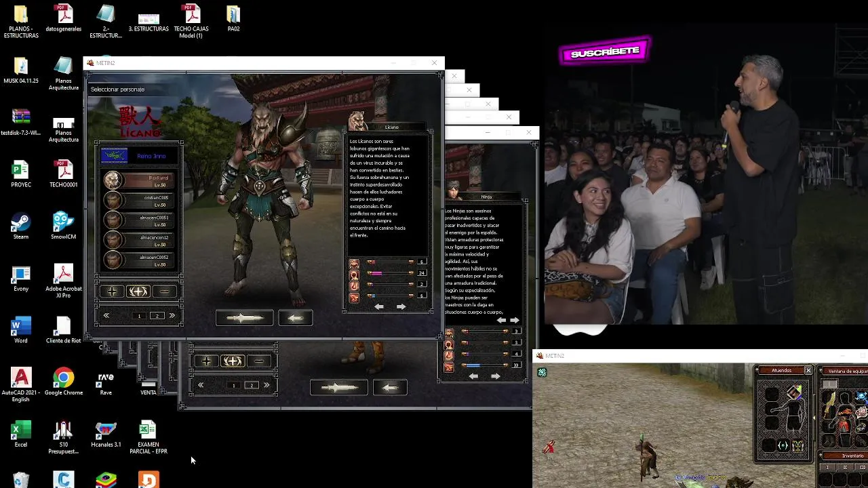This screenshot has height=488, width=868.
Task: Click the back arrow button in front window
Action: tap(295, 318)
